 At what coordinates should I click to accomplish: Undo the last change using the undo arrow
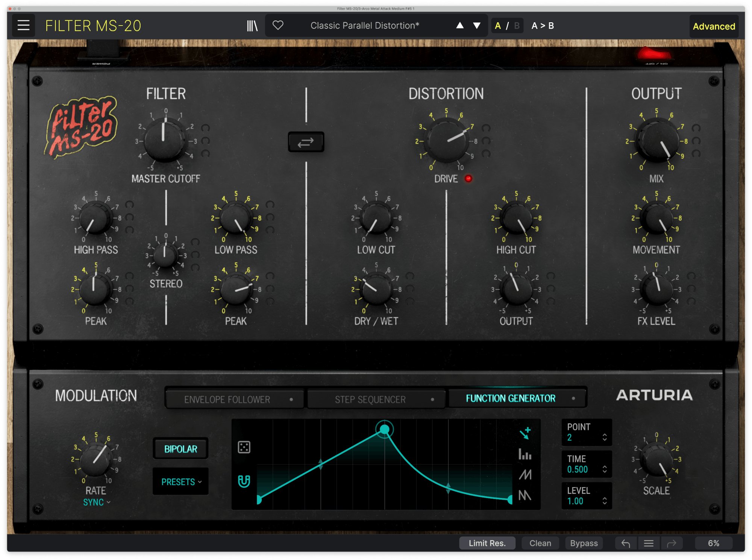[x=625, y=543]
